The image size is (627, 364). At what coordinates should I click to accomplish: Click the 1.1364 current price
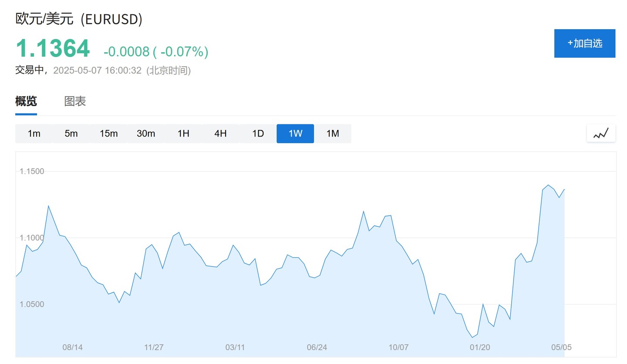coord(53,48)
